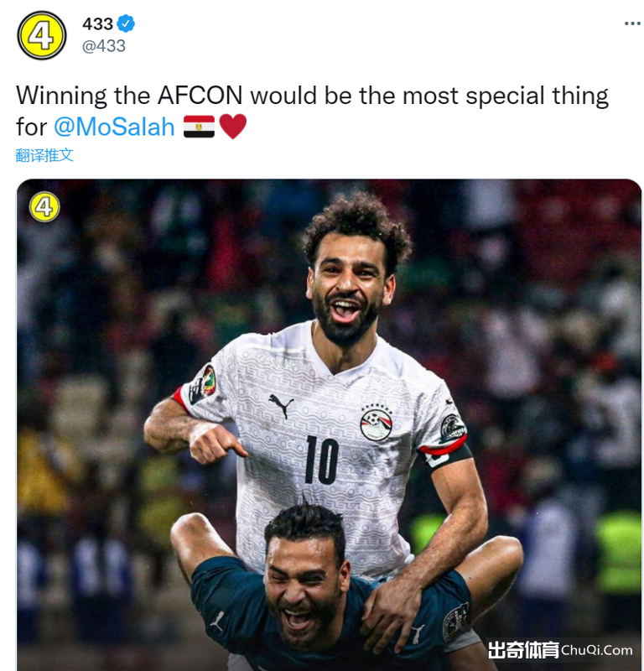Open the @433 handle link

tap(103, 46)
